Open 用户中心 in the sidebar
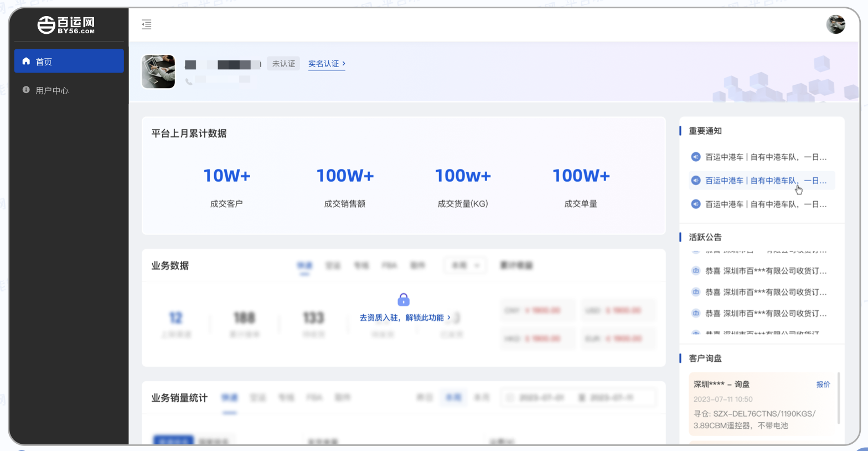 [69, 90]
